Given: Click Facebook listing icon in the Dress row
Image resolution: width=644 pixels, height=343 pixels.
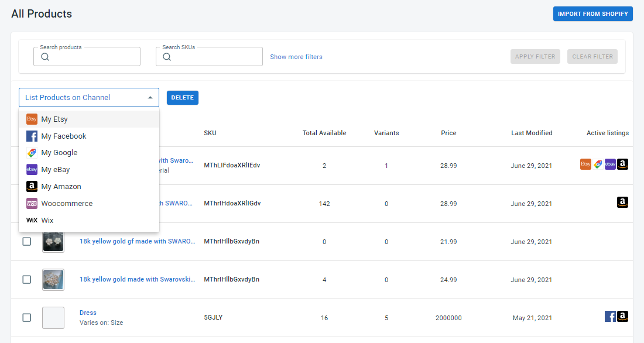Looking at the screenshot, I should point(610,316).
